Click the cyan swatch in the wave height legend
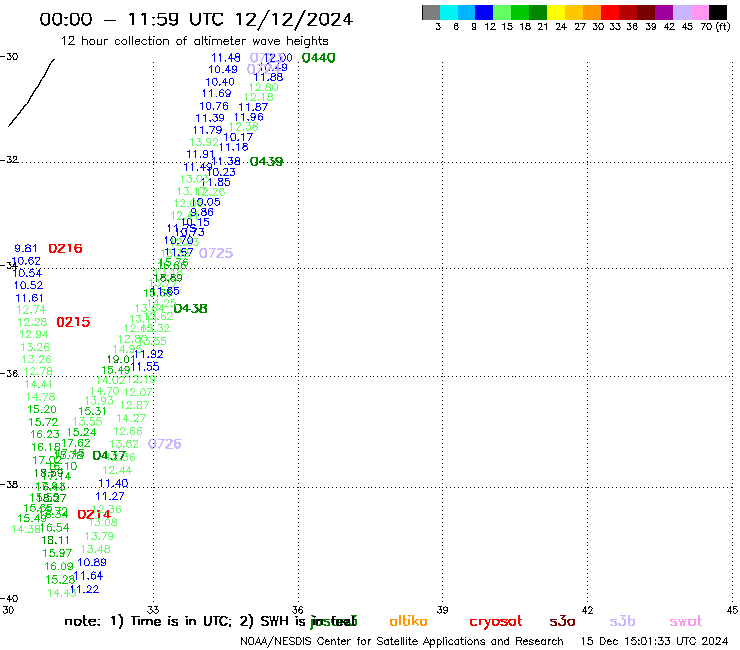The height and width of the screenshot is (650, 740). pos(449,12)
